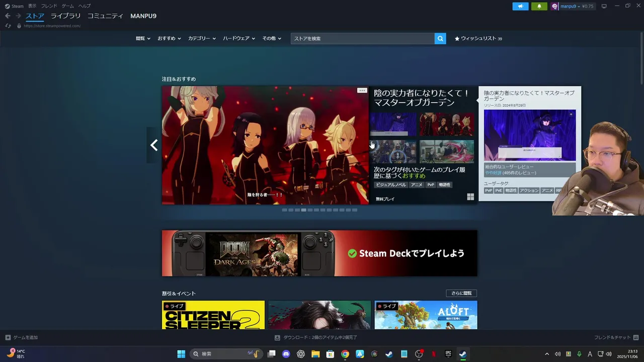
Task: Open File Explorer from the taskbar
Action: point(315,354)
